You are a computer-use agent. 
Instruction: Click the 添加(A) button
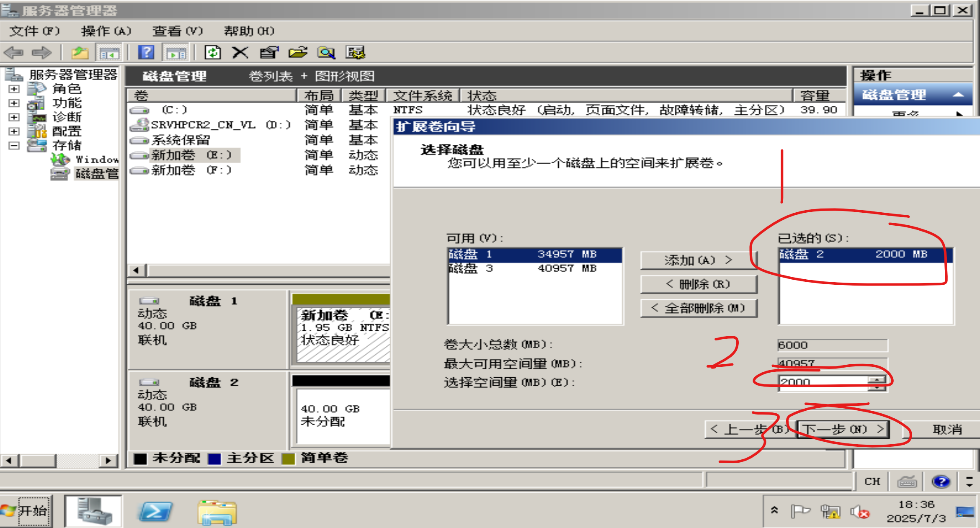[698, 260]
